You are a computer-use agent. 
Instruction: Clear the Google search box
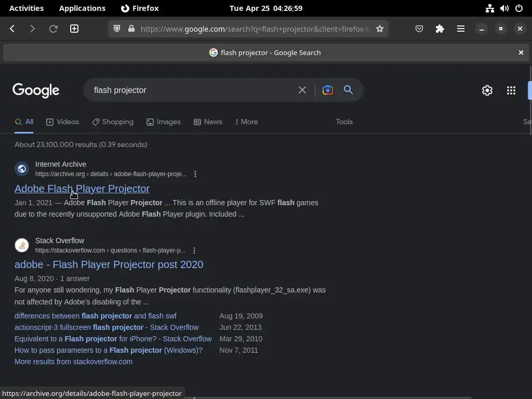coord(302,90)
